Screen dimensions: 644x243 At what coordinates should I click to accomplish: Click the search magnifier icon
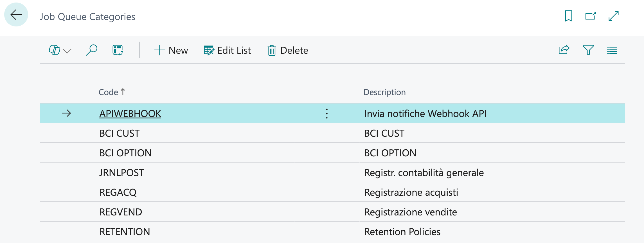coord(91,50)
